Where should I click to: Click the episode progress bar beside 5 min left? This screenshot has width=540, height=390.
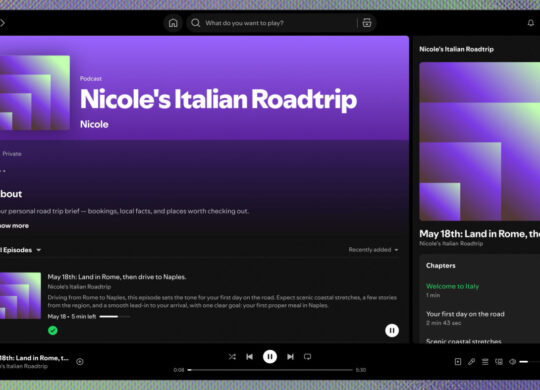click(x=115, y=317)
